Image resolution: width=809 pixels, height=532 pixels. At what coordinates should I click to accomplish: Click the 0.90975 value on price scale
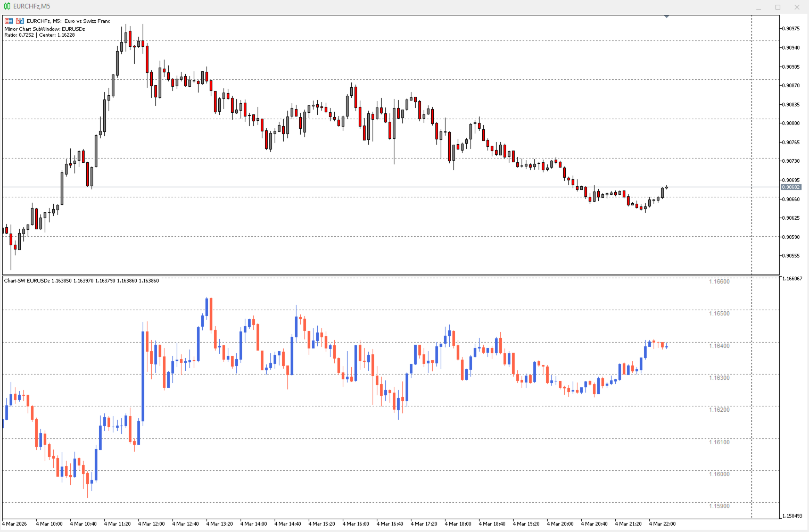pos(791,29)
